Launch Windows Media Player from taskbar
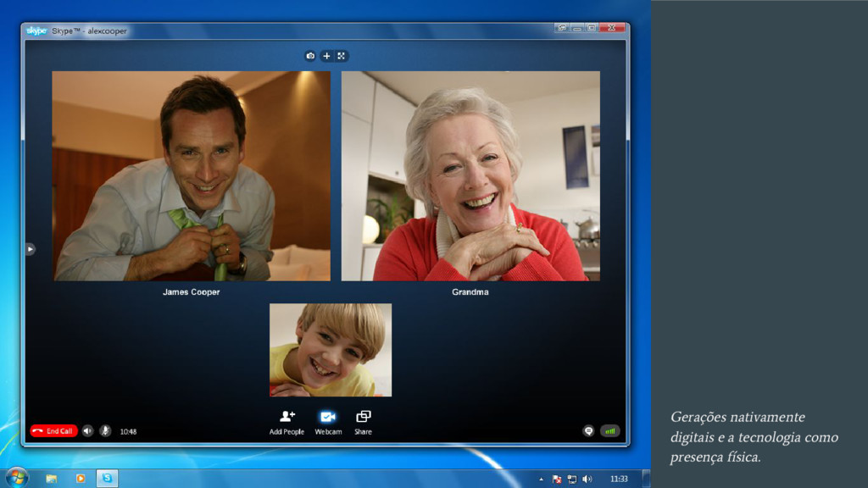 click(81, 479)
